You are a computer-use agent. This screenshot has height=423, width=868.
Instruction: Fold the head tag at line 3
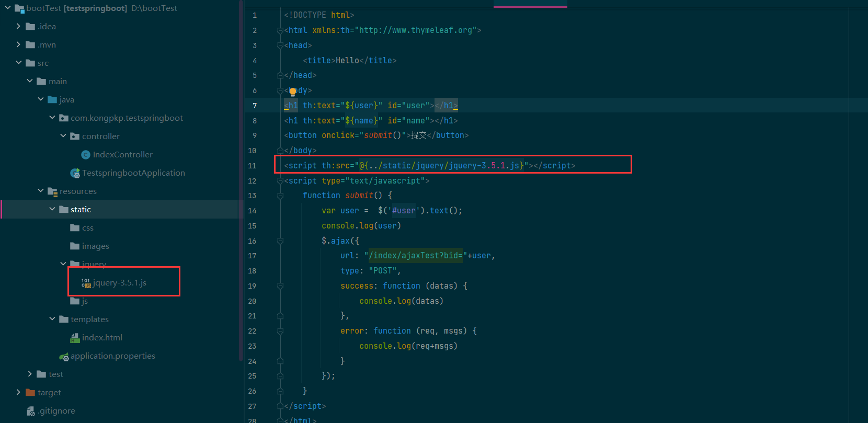[x=280, y=46]
